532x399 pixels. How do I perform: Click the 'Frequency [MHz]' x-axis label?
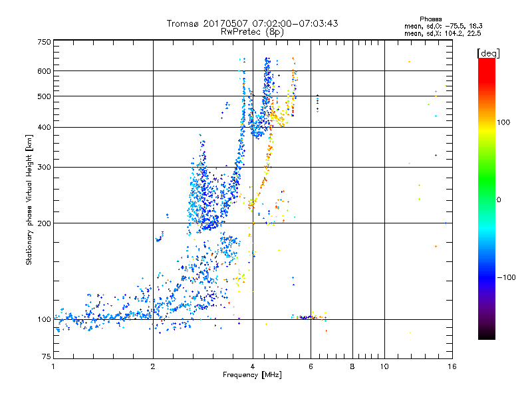tap(252, 375)
